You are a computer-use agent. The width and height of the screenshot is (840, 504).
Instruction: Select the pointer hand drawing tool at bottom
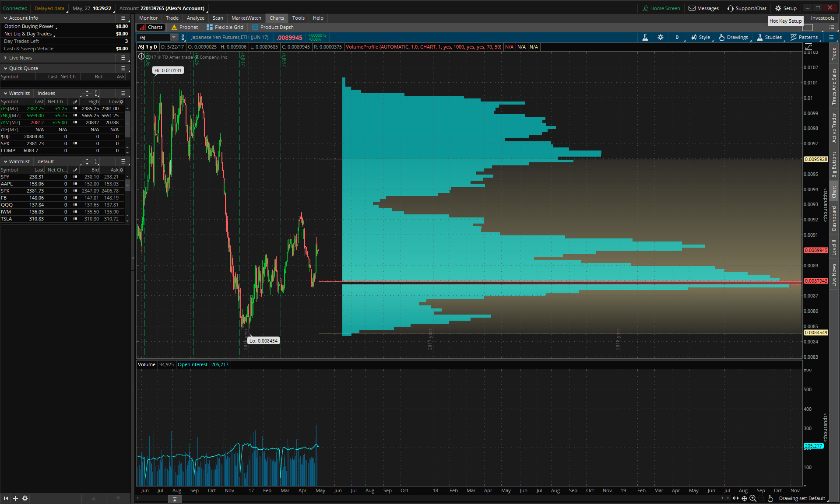coord(770,498)
